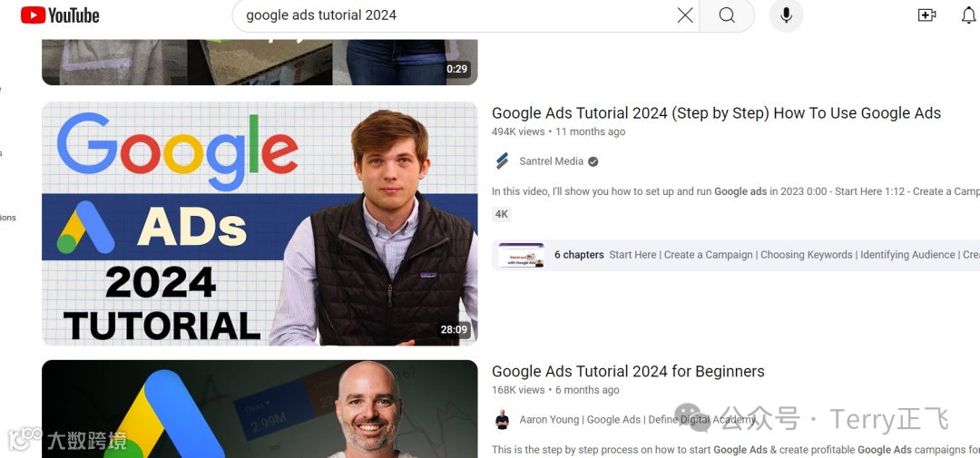Image resolution: width=980 pixels, height=458 pixels.
Task: Click the 494K views text
Action: [x=518, y=132]
